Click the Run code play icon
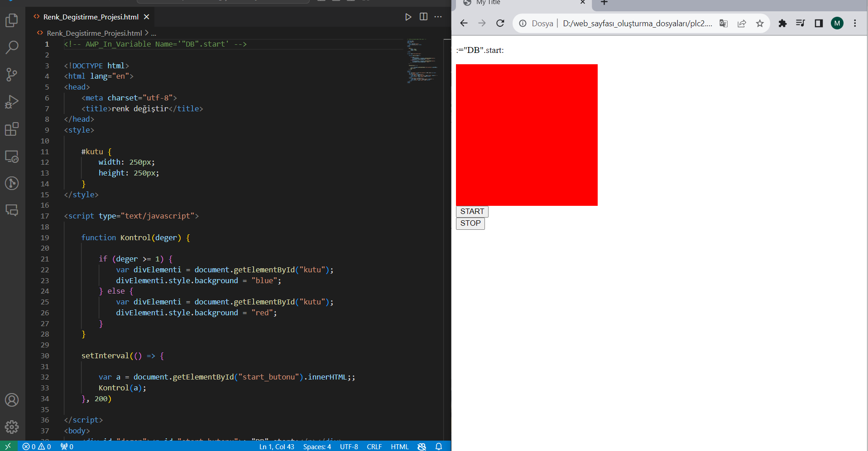This screenshot has width=868, height=451. point(408,17)
